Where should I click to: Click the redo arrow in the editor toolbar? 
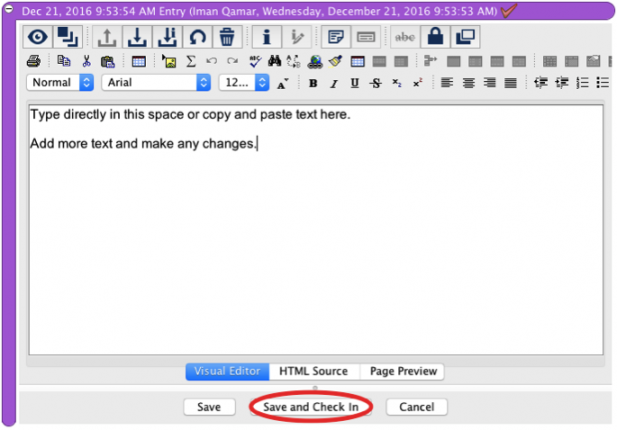tap(233, 61)
